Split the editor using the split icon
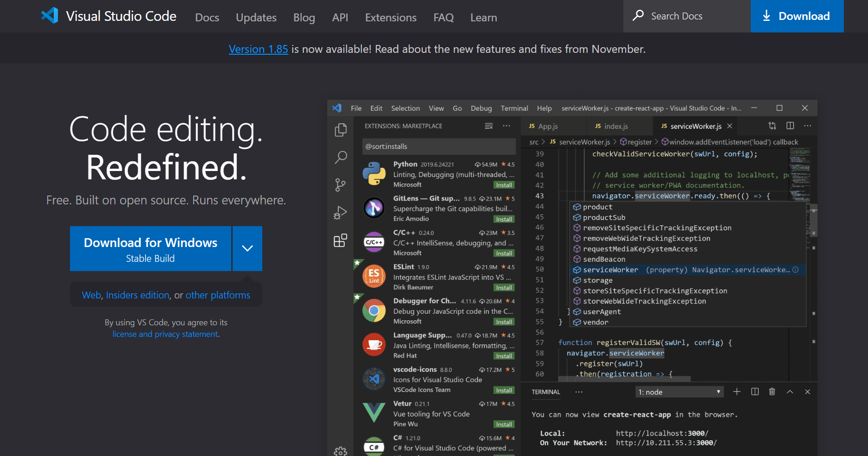 pyautogui.click(x=790, y=126)
